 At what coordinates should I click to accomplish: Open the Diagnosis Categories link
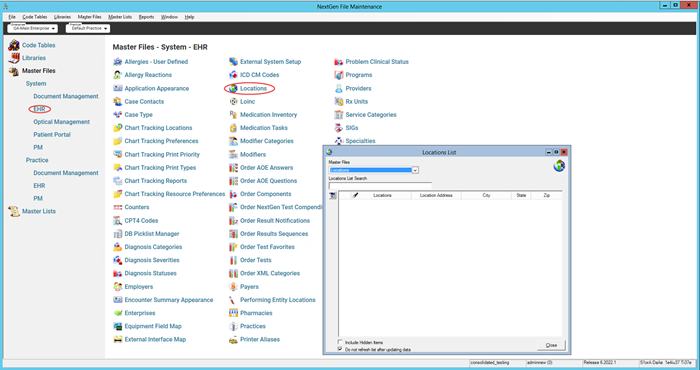pyautogui.click(x=153, y=247)
